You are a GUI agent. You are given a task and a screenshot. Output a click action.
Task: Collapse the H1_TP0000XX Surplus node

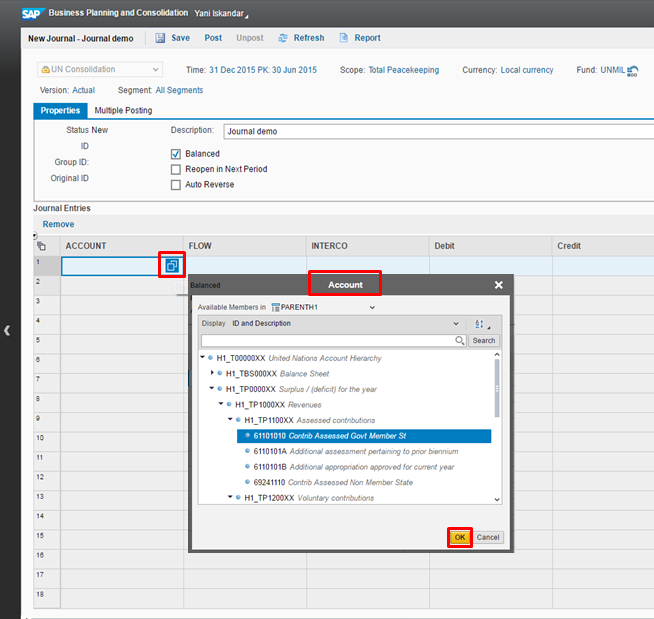point(212,388)
